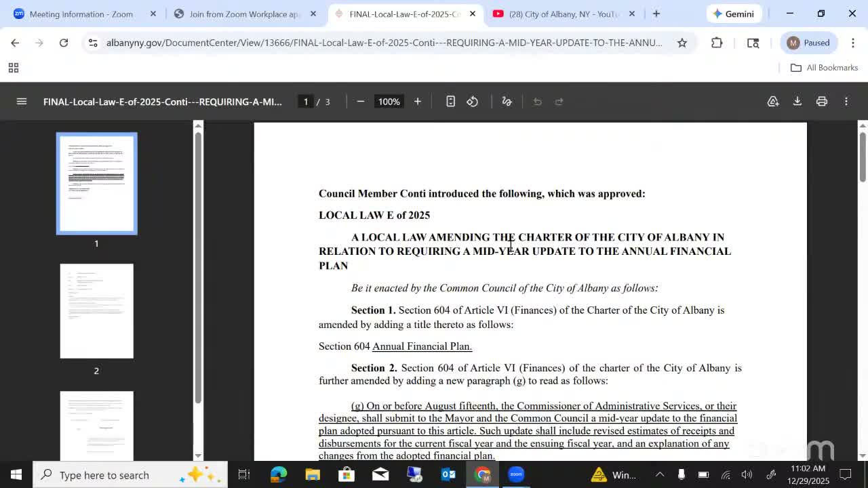Toggle the PDF thumbnail sidebar

[21, 101]
